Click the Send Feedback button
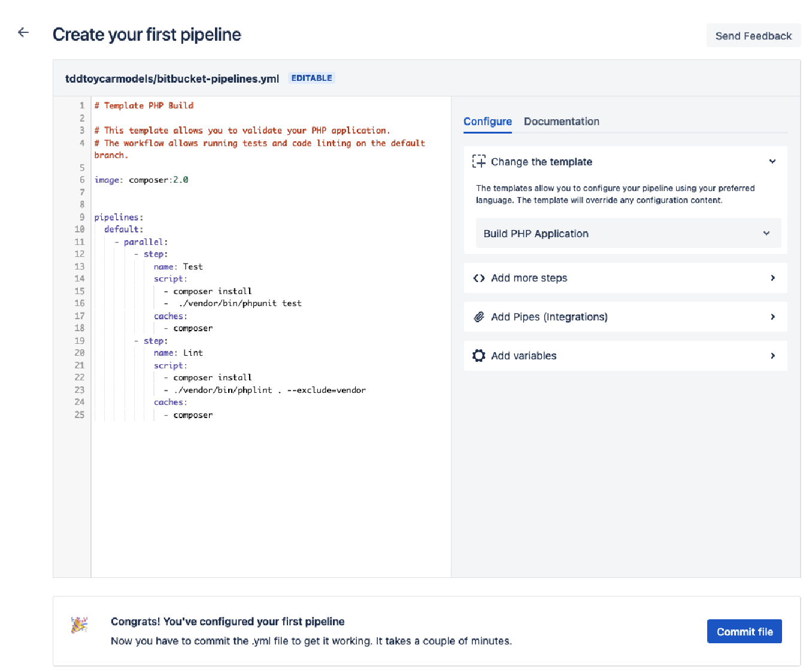This screenshot has height=672, width=803. (753, 36)
